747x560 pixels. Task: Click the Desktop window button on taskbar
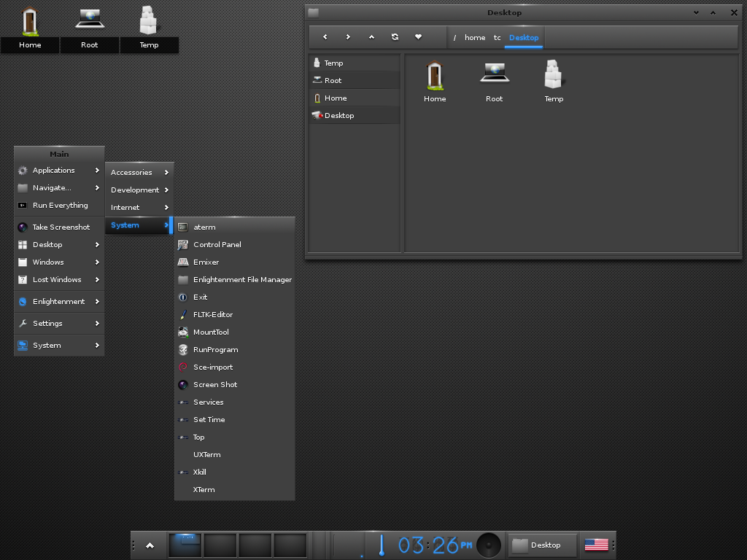tap(542, 545)
